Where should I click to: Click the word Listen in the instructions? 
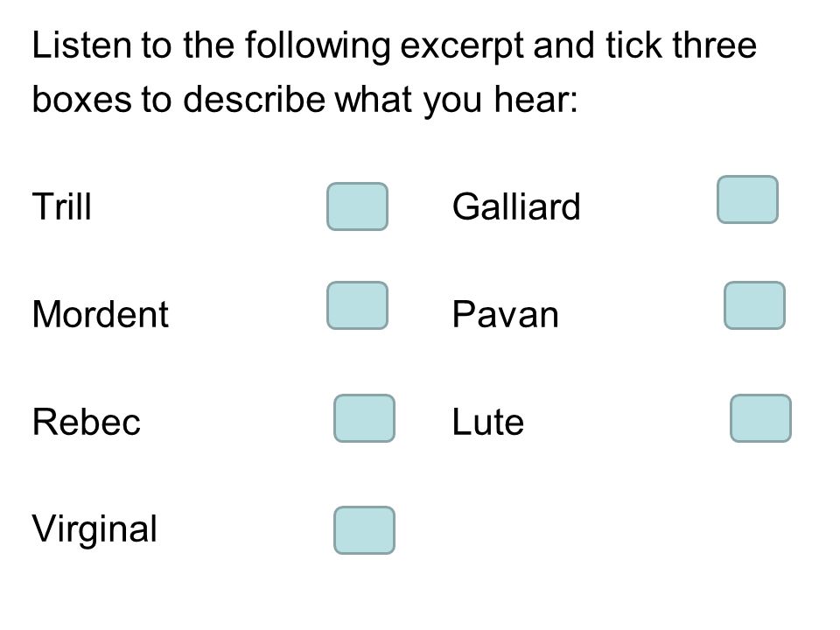coord(81,45)
